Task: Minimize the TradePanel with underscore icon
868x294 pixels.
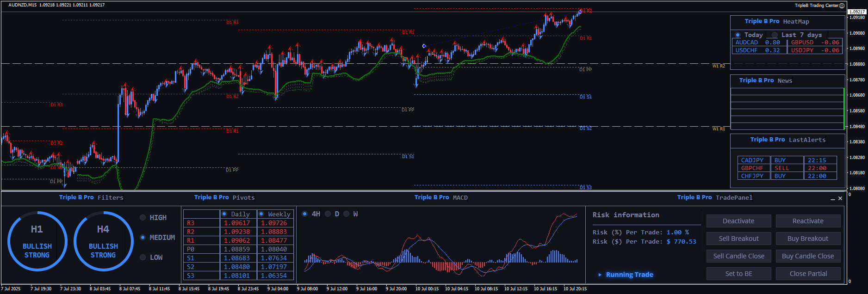Action: [833, 199]
